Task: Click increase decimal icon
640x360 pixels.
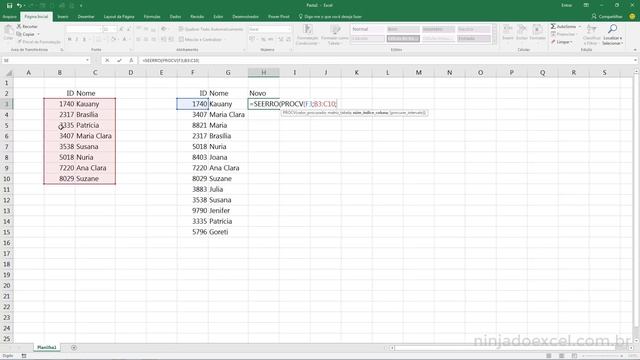Action: (281, 39)
